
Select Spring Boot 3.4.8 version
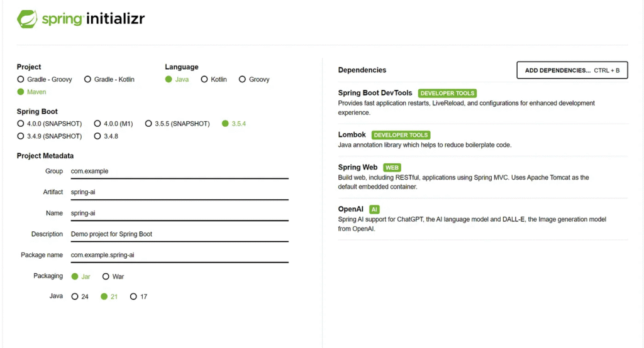click(97, 136)
